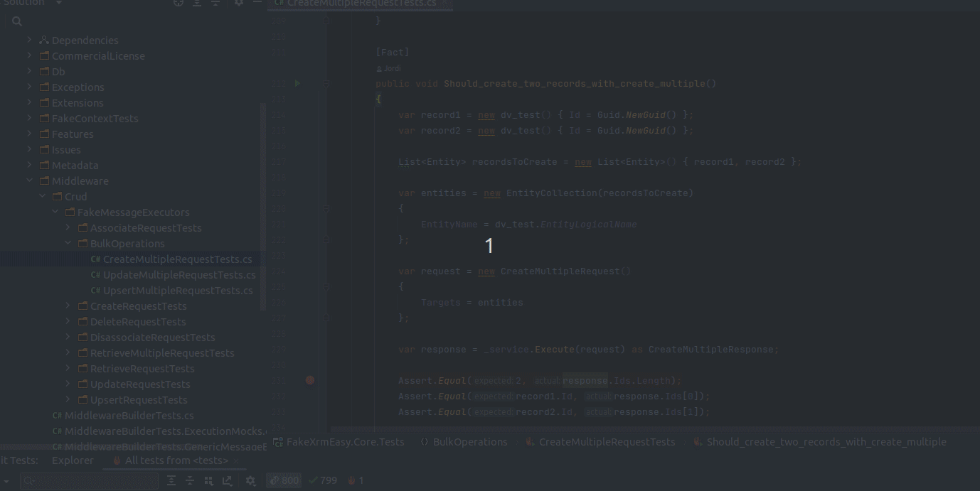Click the project icon before FakeXrmEasy.Core.Tests breadcrumb
The image size is (980, 491).
(x=278, y=442)
